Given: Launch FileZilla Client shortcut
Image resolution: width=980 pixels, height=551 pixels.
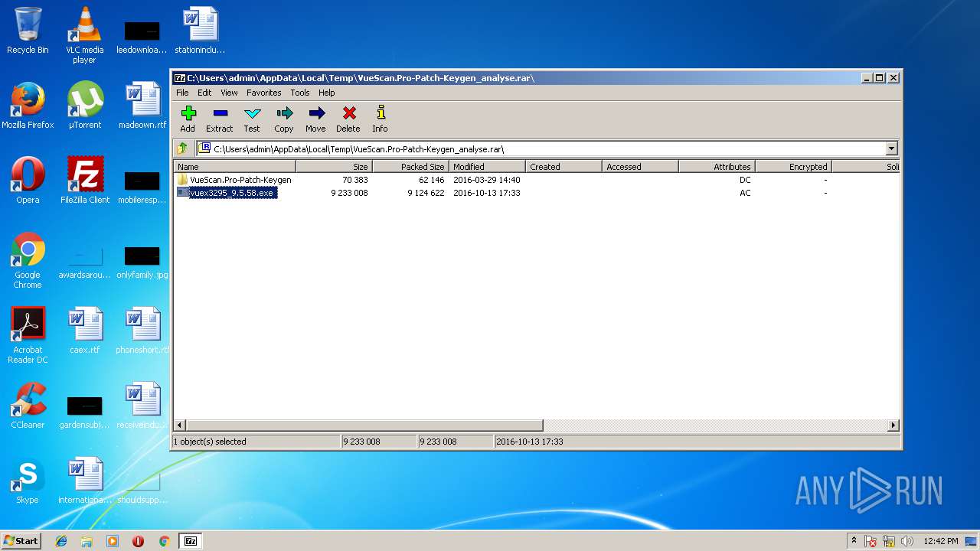Looking at the screenshot, I should pos(85,181).
